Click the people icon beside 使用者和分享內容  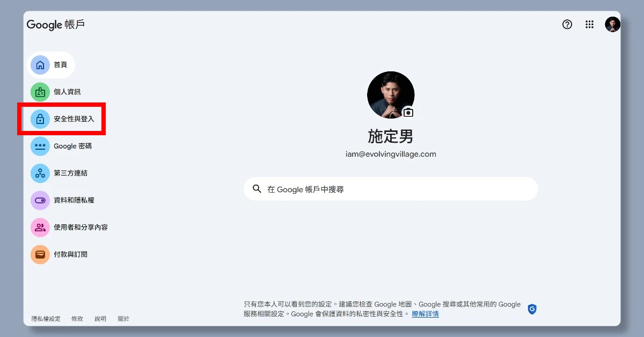click(40, 228)
